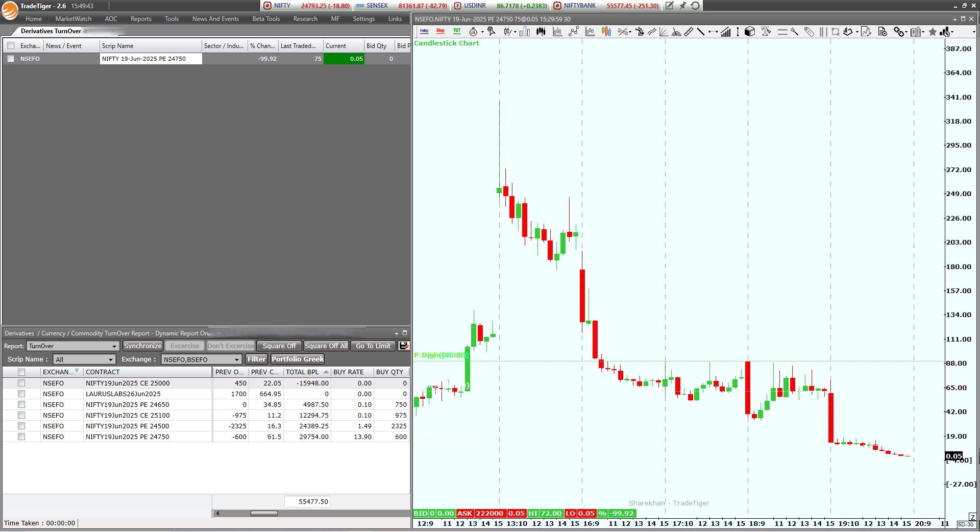This screenshot has height=532, width=980.
Task: Click the pin icon in top ticker bar
Action: coord(682,6)
